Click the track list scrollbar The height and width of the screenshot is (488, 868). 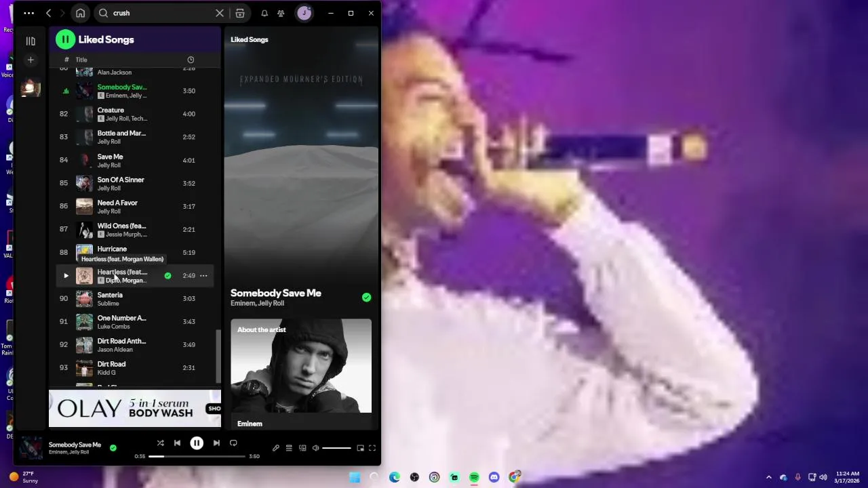tap(218, 357)
